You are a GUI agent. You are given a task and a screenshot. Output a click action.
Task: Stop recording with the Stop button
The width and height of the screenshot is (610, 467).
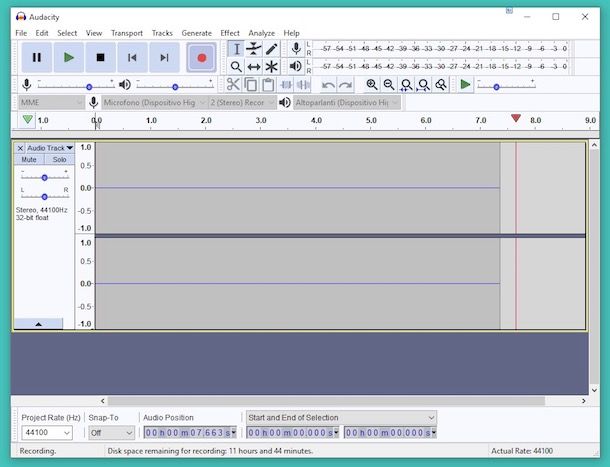pos(100,58)
